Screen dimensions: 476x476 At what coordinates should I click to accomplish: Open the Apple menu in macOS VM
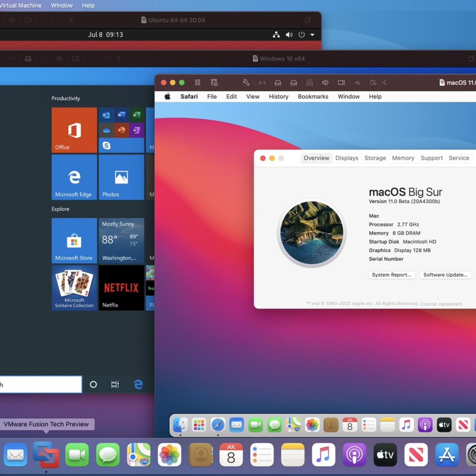tap(167, 96)
